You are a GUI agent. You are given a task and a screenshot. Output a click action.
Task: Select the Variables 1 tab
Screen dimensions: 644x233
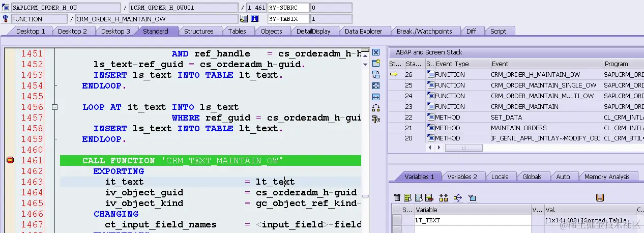[x=419, y=177]
